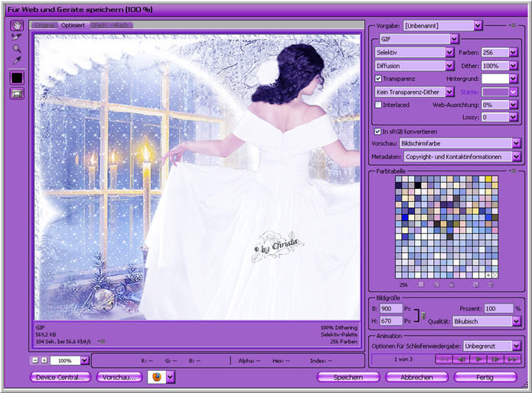Click the trash icon below the color table
The image size is (532, 393).
click(x=491, y=284)
